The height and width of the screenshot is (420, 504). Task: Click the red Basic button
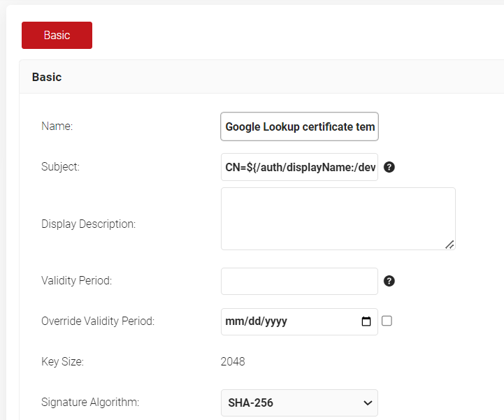click(x=57, y=35)
